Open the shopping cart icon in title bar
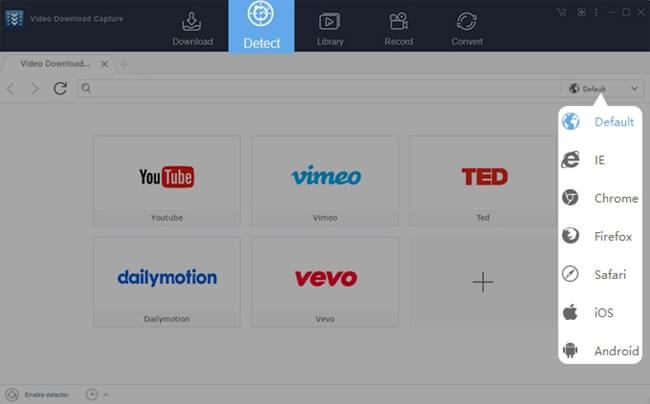Image resolution: width=650 pixels, height=404 pixels. point(562,12)
